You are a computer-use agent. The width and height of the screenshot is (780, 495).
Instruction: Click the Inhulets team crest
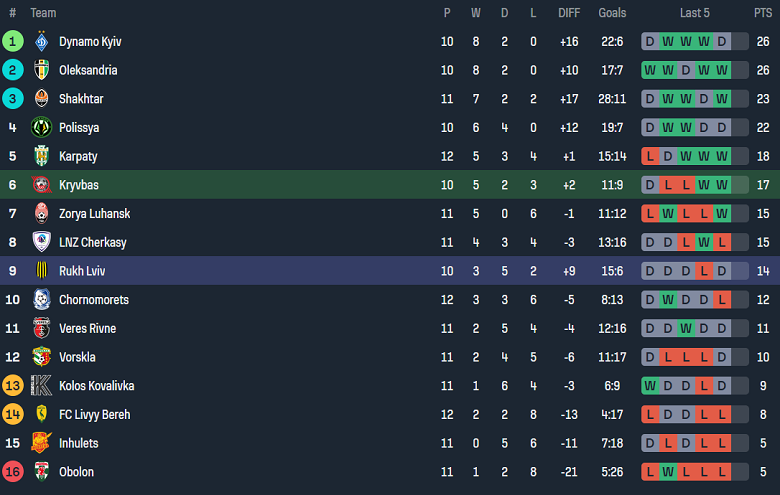click(41, 443)
